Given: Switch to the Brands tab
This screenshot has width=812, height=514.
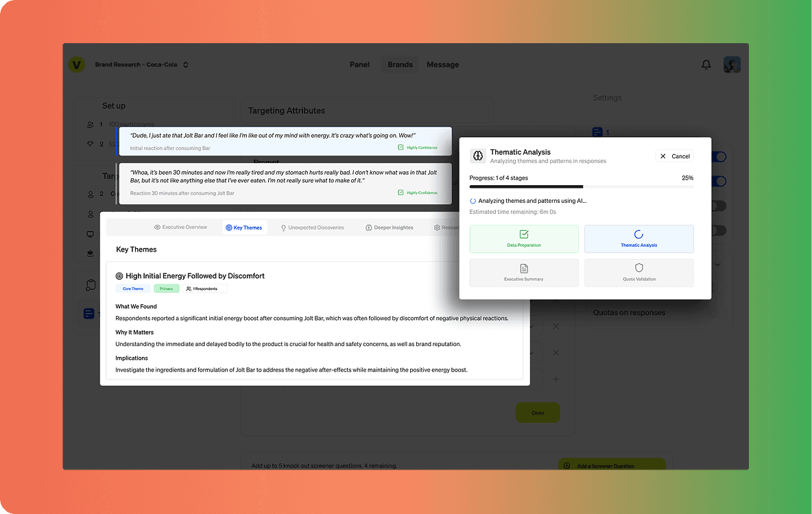Looking at the screenshot, I should pyautogui.click(x=400, y=64).
